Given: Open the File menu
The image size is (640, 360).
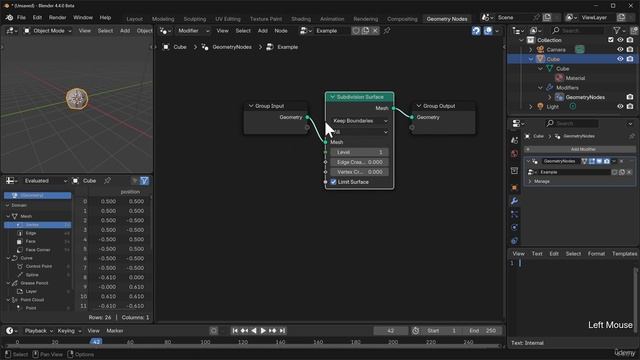Looking at the screenshot, I should click(21, 18).
